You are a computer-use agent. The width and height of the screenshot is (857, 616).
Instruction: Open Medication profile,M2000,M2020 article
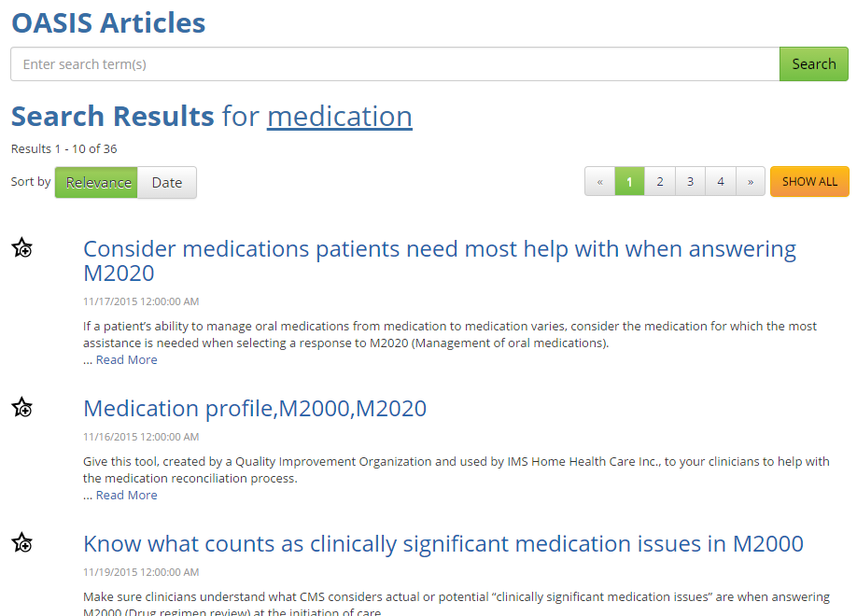coord(255,409)
